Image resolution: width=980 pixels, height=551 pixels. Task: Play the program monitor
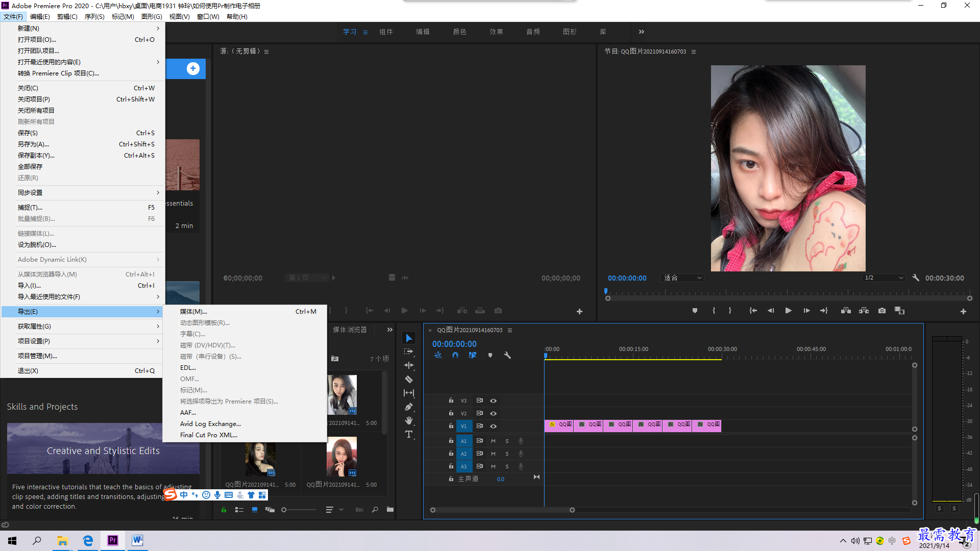point(788,311)
